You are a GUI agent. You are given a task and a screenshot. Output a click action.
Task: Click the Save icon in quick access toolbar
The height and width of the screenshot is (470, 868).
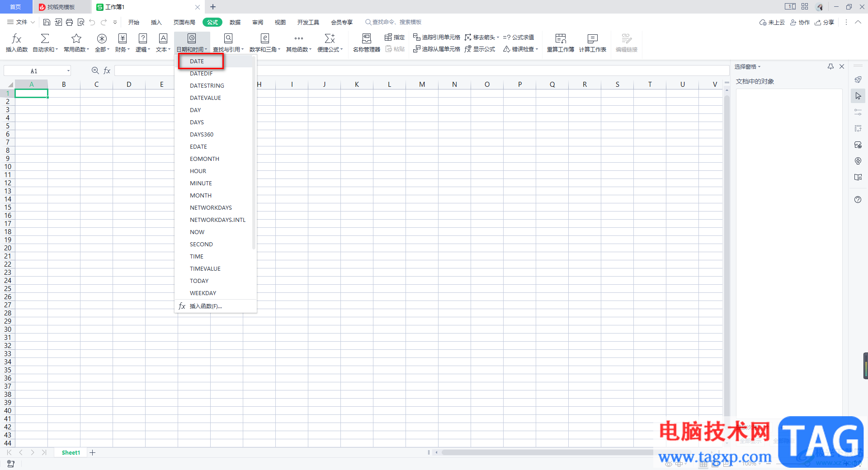[x=47, y=22]
